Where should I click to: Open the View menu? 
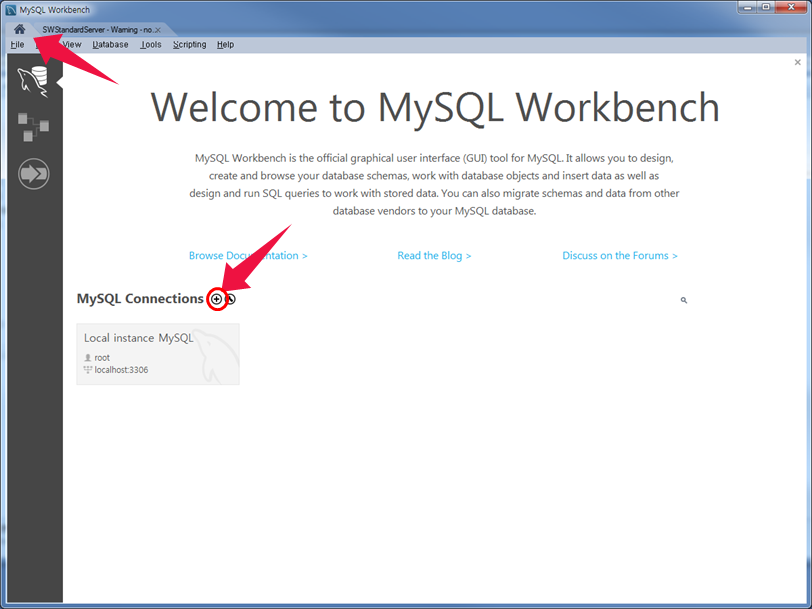coord(71,45)
